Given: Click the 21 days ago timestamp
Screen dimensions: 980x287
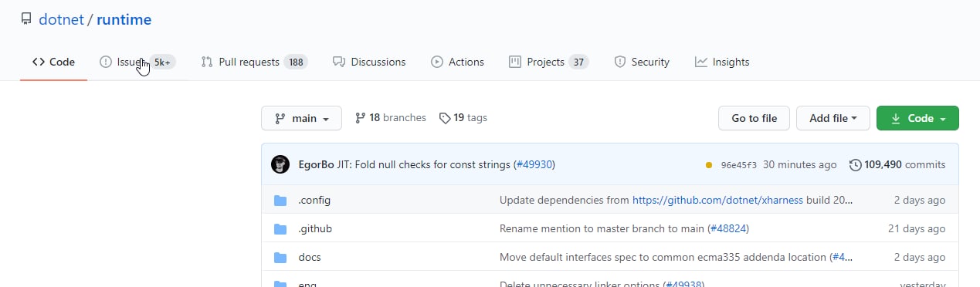Looking at the screenshot, I should pos(917,228).
